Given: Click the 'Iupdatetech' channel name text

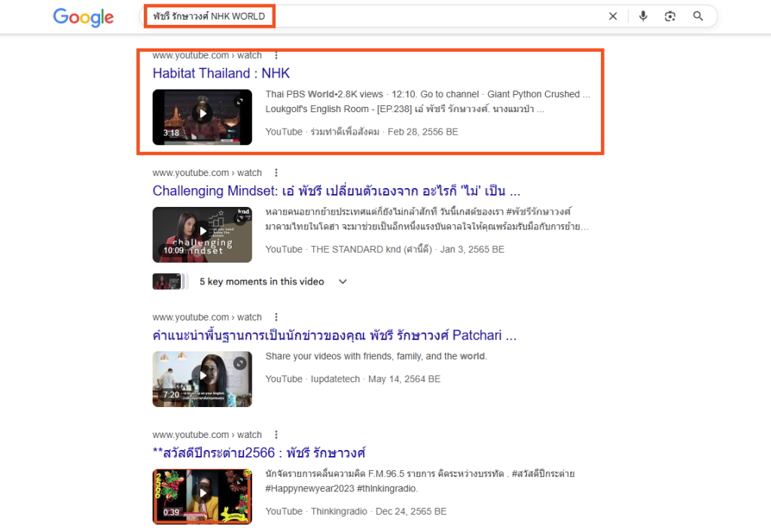Looking at the screenshot, I should pos(335,379).
